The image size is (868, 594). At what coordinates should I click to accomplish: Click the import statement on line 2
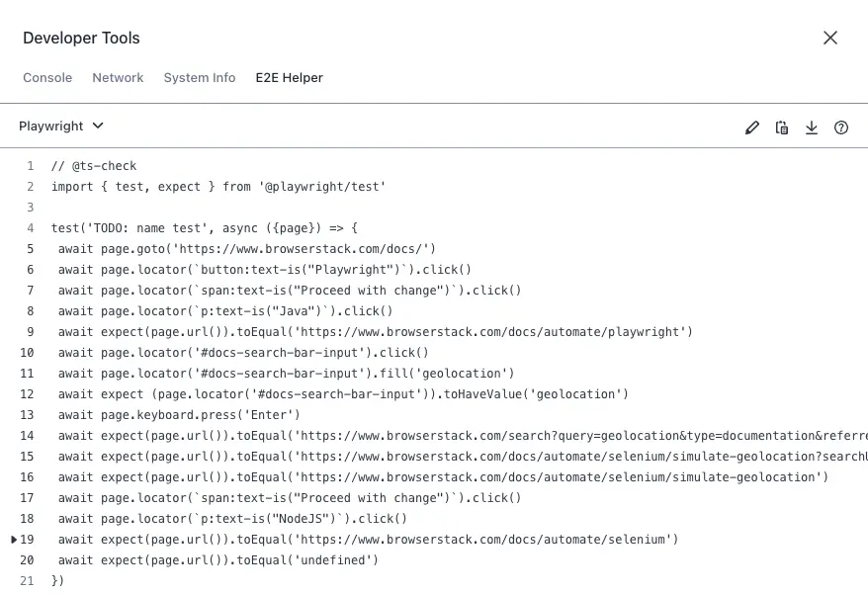(217, 187)
